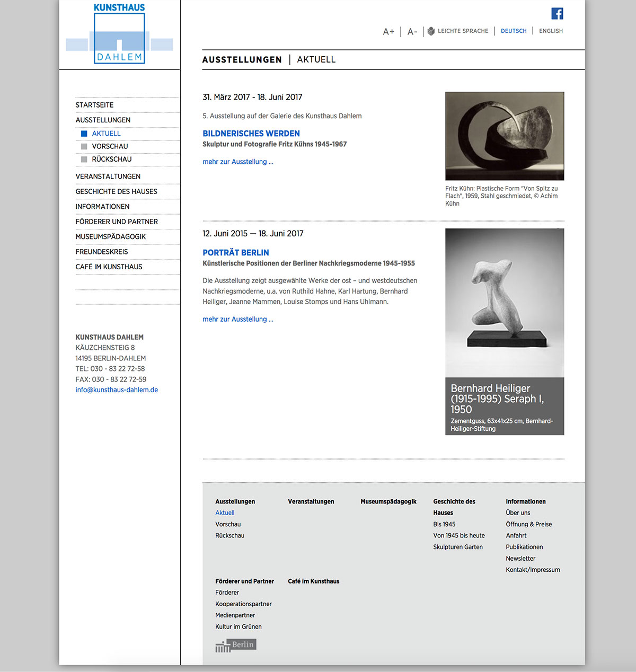Open Museumspädagogik in sidebar menu
The height and width of the screenshot is (672, 636).
pyautogui.click(x=110, y=237)
